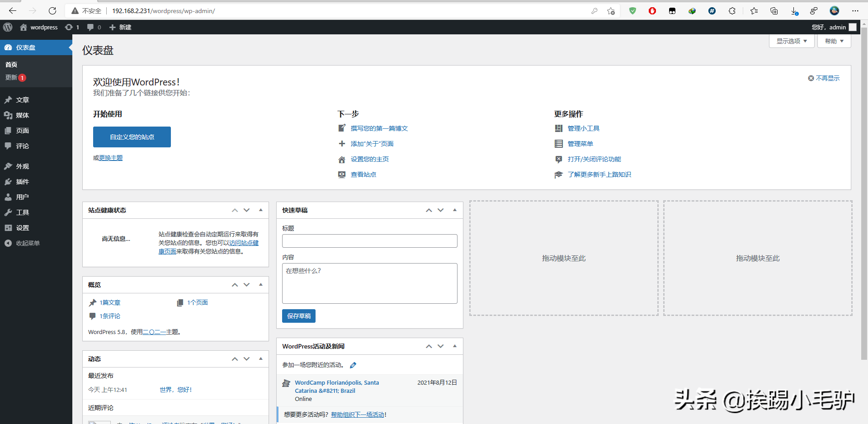Click browser address bar URL
The width and height of the screenshot is (868, 424).
[164, 11]
